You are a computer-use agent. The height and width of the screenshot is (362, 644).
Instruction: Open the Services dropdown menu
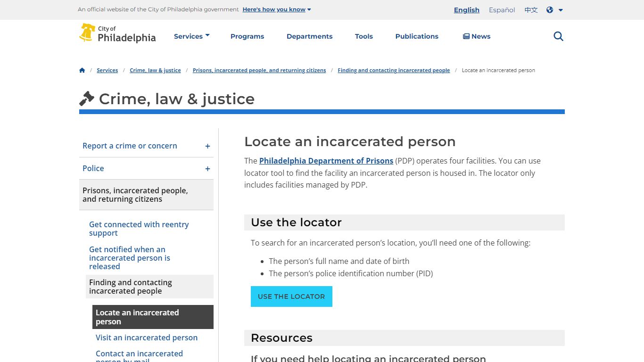[x=191, y=36]
